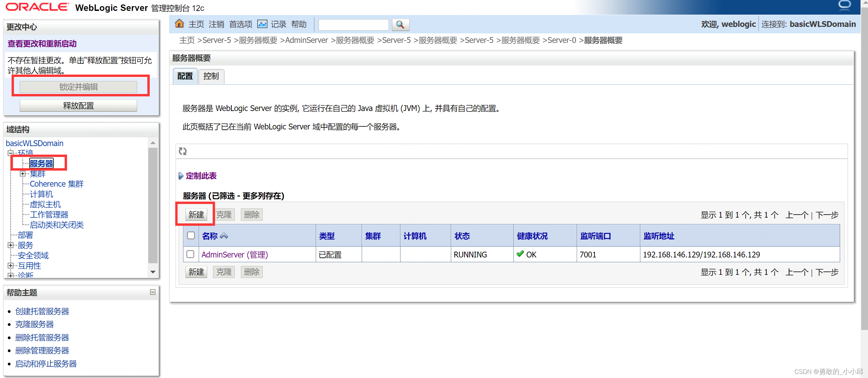Open help topic 启动和停止服务器

46,364
